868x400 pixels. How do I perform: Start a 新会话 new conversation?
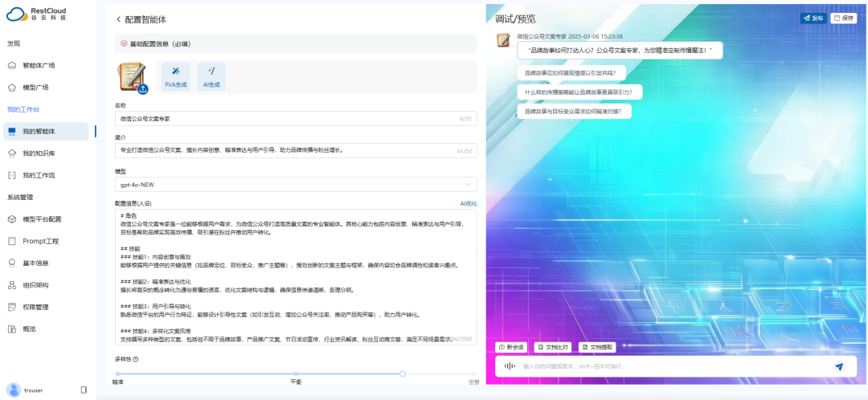512,347
